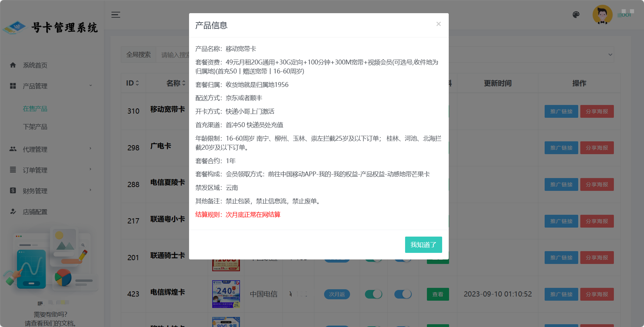The height and width of the screenshot is (327, 644).
Task: Sort table by ID column arrows
Action: tap(137, 83)
